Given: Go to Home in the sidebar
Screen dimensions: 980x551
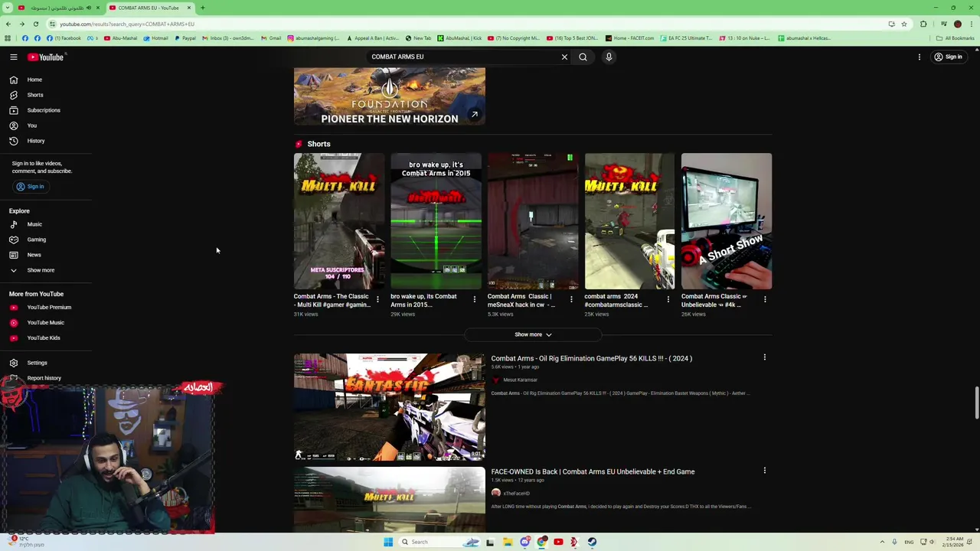Looking at the screenshot, I should 34,80.
